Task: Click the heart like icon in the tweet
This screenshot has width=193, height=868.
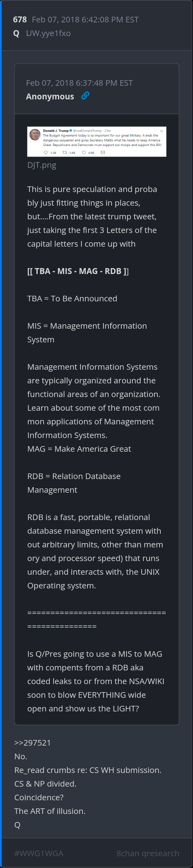Action: tap(84, 153)
